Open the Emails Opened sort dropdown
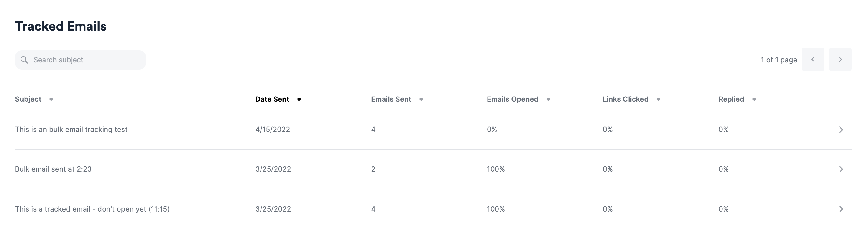868x233 pixels. 549,100
